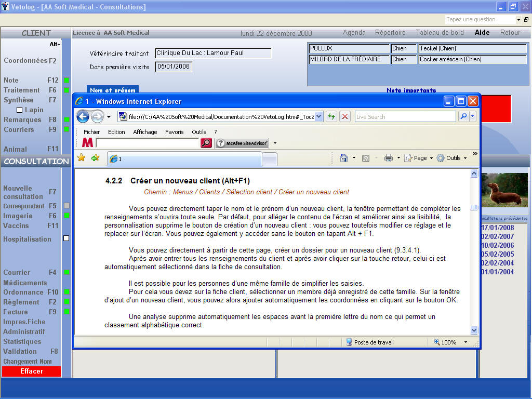Click the Live Search magnifier button
This screenshot has height=399, width=532.
(463, 117)
